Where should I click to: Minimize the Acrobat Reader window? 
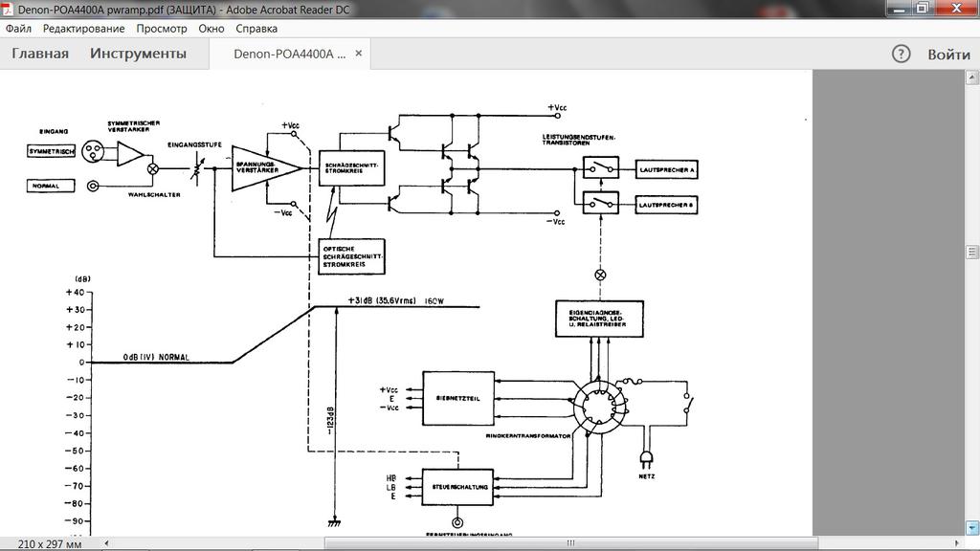click(897, 8)
